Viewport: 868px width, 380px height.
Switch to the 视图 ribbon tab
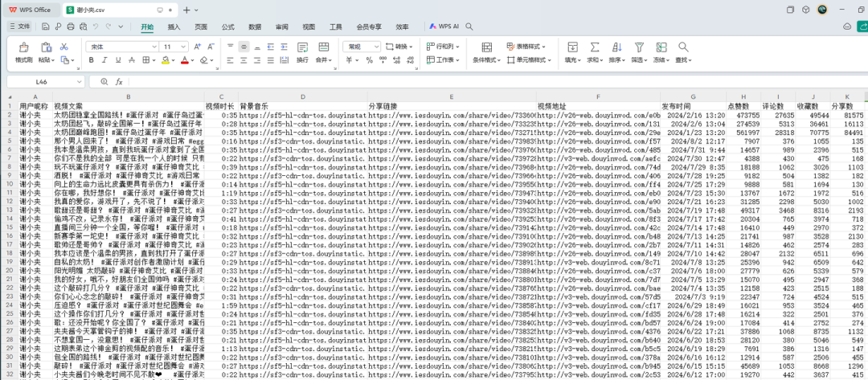(309, 27)
